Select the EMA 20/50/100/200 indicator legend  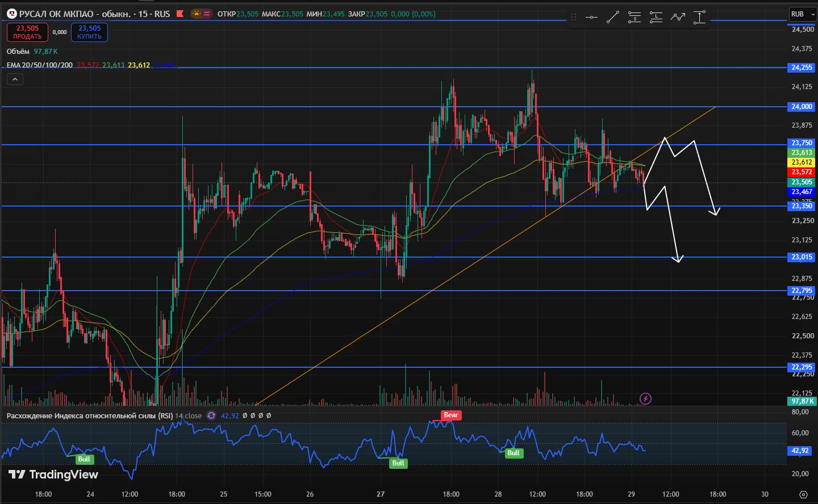(x=40, y=65)
